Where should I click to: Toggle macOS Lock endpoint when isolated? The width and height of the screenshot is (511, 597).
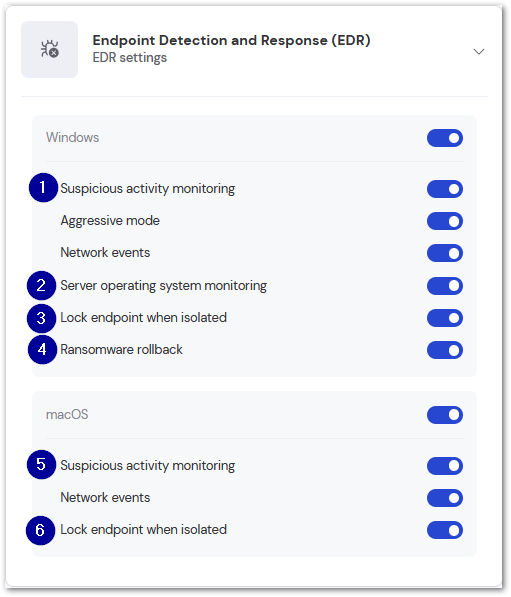[445, 530]
